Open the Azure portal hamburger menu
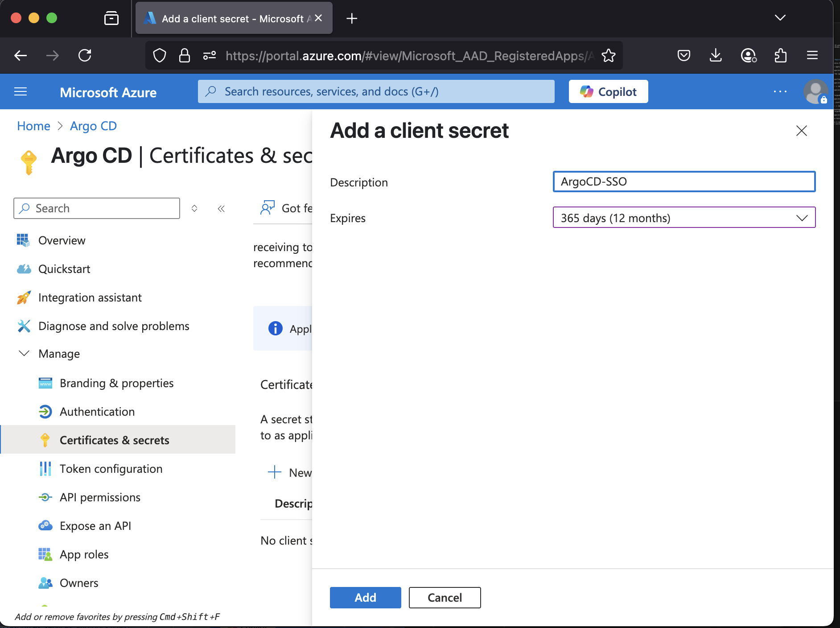Image resolution: width=840 pixels, height=628 pixels. [21, 92]
